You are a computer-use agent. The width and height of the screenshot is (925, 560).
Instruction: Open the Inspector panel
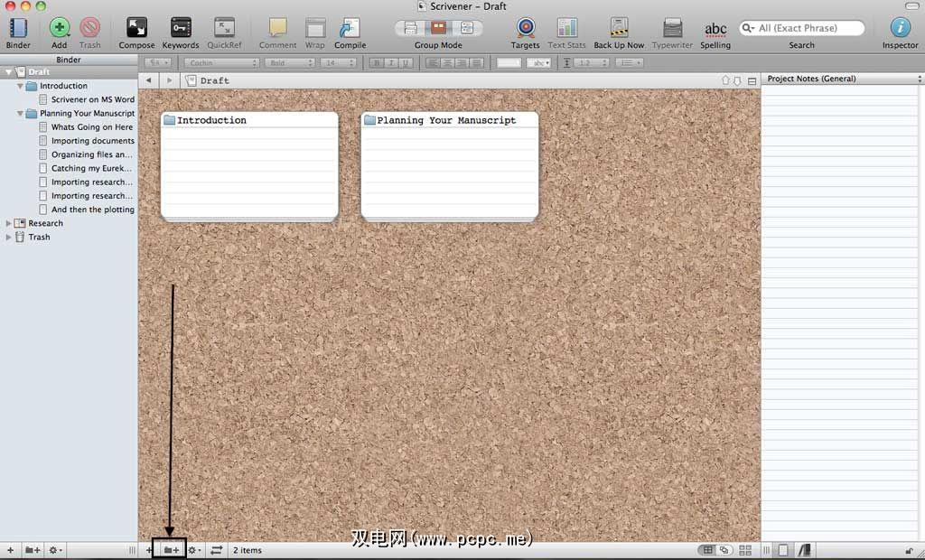click(x=900, y=28)
